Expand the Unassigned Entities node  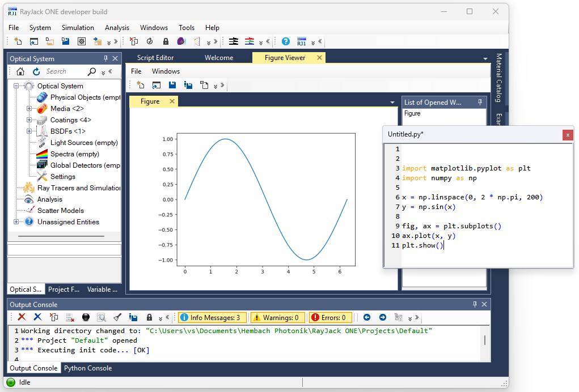tap(16, 222)
